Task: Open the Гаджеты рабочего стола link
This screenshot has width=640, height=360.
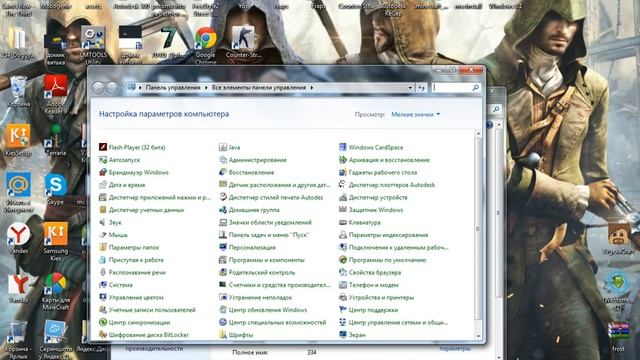Action: click(382, 172)
